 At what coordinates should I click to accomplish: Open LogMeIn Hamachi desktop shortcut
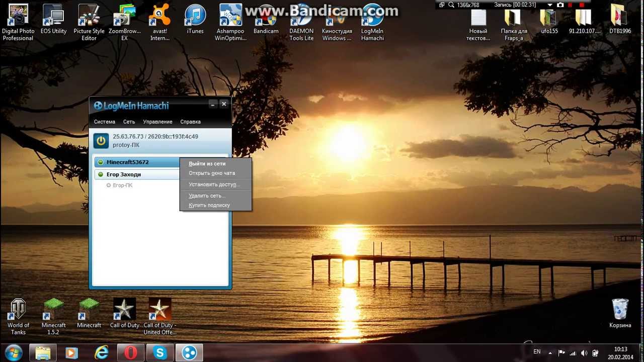click(x=372, y=23)
